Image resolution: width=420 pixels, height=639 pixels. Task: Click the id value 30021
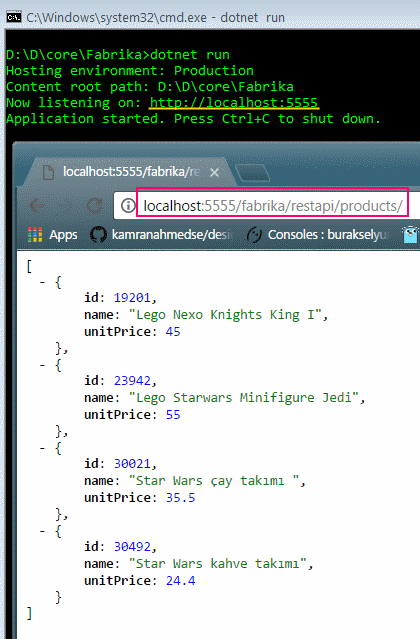click(x=132, y=464)
